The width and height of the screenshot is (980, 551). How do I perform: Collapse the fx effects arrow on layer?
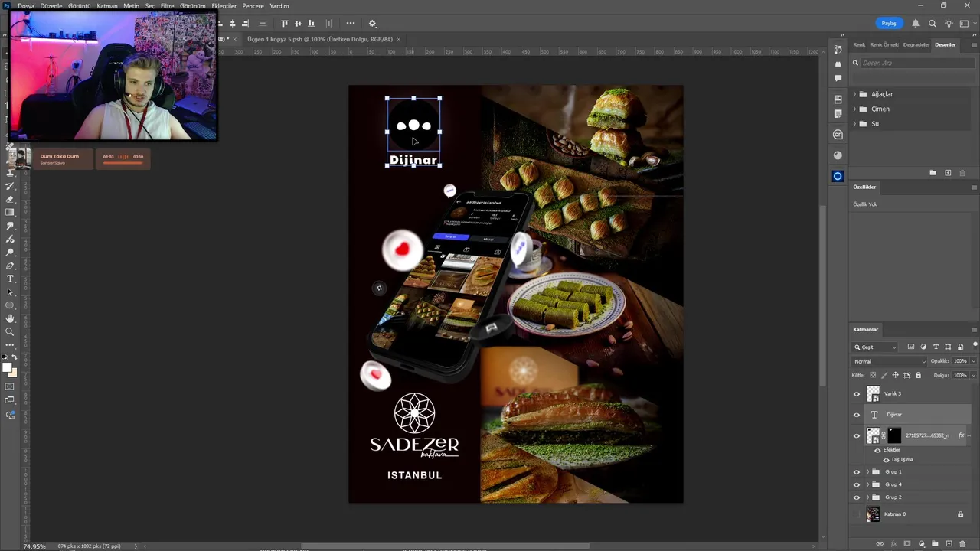click(x=969, y=435)
